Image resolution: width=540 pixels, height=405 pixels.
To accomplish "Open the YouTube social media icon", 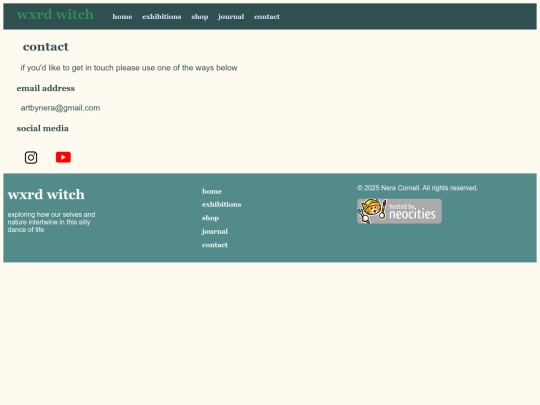I will pos(63,157).
